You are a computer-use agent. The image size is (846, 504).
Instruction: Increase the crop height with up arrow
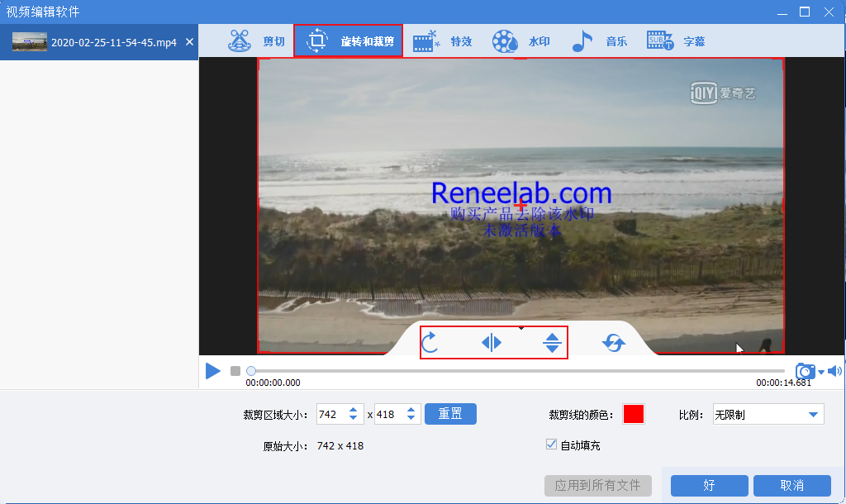point(411,410)
